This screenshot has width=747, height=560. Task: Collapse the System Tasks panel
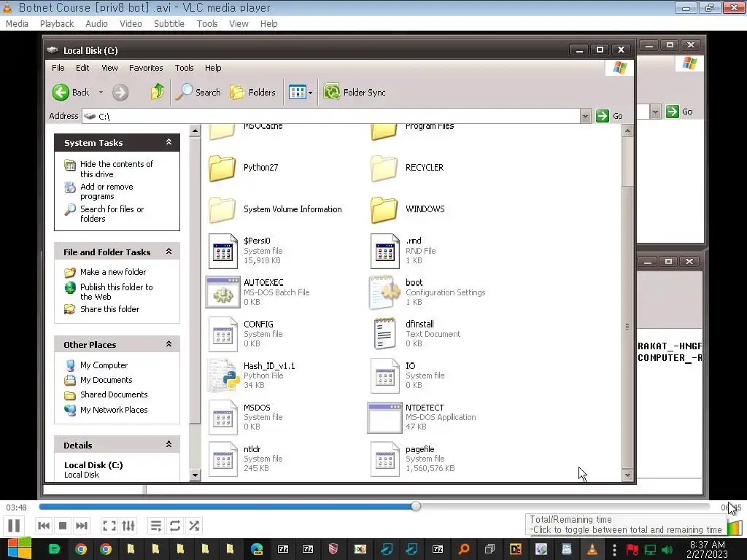click(x=169, y=142)
